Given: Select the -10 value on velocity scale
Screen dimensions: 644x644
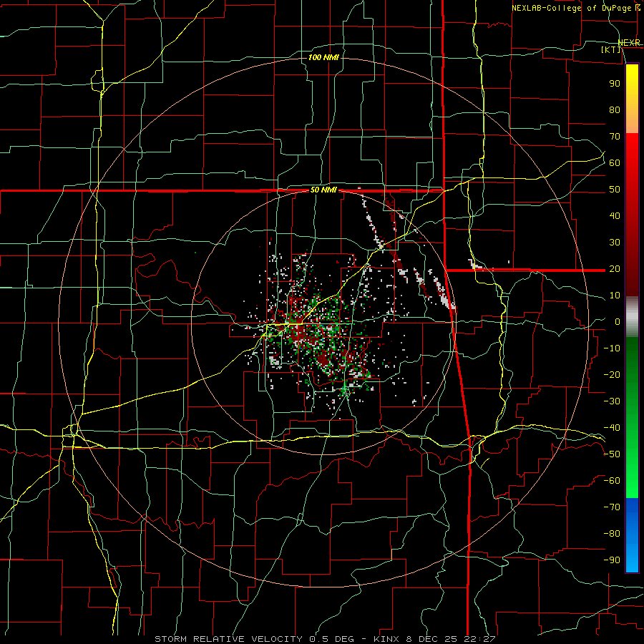Looking at the screenshot, I should 612,348.
